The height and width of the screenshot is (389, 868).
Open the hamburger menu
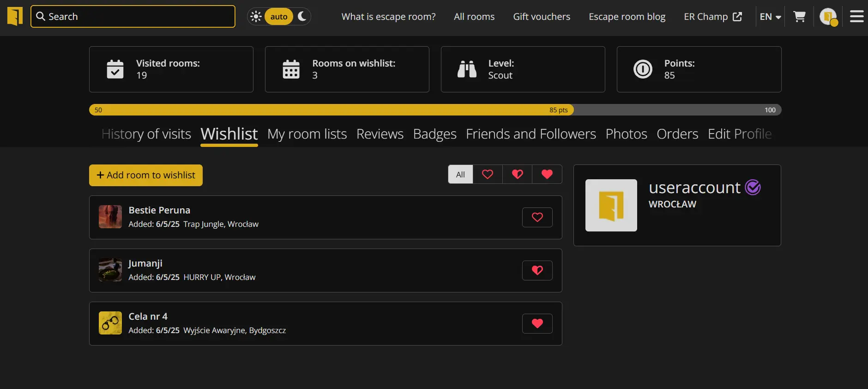tap(856, 17)
